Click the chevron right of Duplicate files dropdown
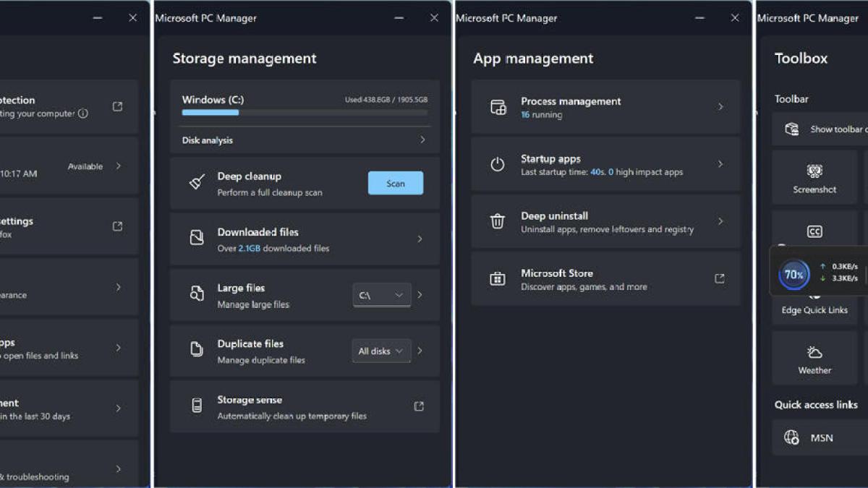Image resolution: width=868 pixels, height=488 pixels. [x=420, y=351]
